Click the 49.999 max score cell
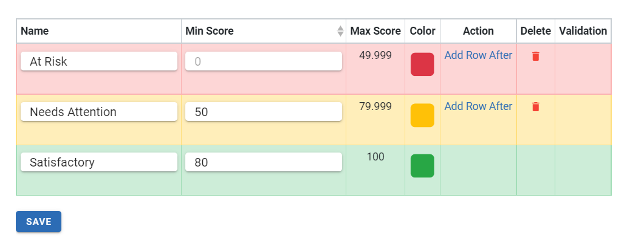The image size is (644, 237). pos(375,55)
